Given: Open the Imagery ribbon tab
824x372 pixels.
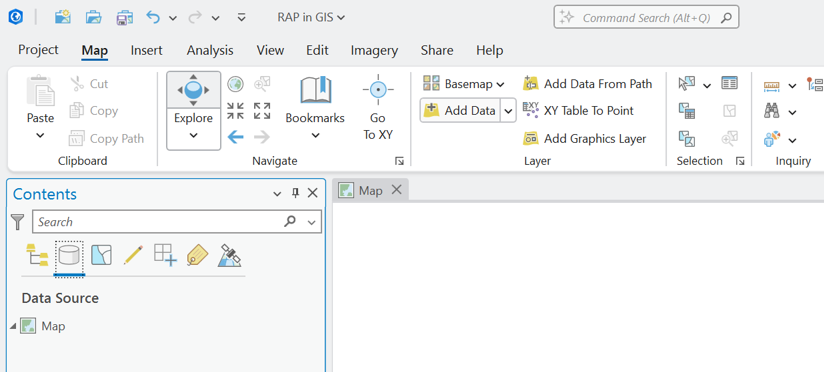Looking at the screenshot, I should tap(374, 50).
